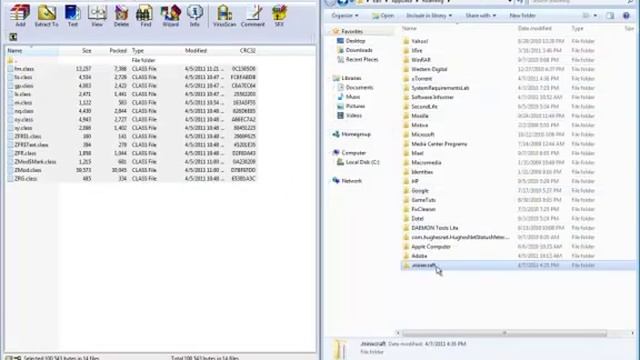Click the Extract To icon in WinRAR
The height and width of the screenshot is (360, 640).
[x=47, y=16]
